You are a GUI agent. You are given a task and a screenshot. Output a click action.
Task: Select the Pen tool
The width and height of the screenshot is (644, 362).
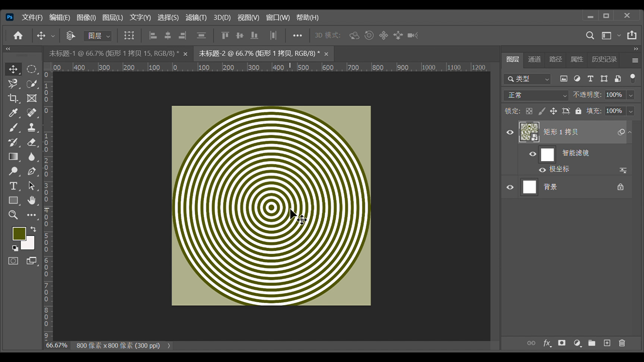(x=32, y=171)
